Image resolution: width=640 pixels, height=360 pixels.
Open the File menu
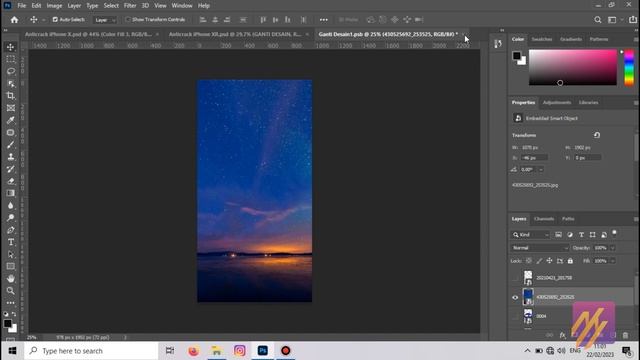pyautogui.click(x=22, y=6)
